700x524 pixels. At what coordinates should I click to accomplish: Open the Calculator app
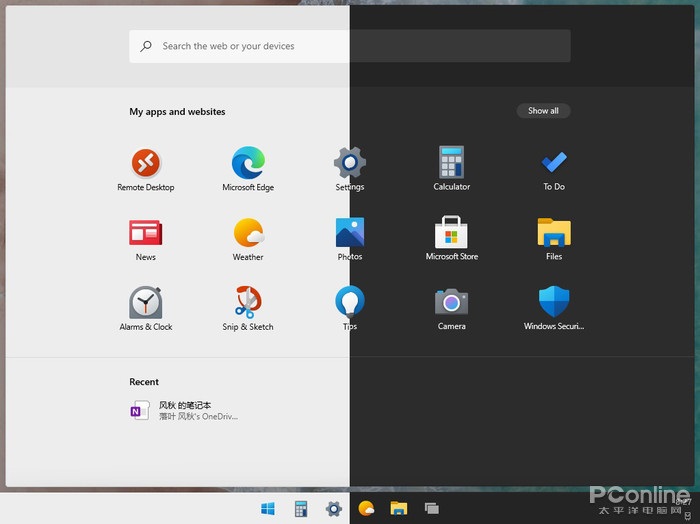(452, 163)
